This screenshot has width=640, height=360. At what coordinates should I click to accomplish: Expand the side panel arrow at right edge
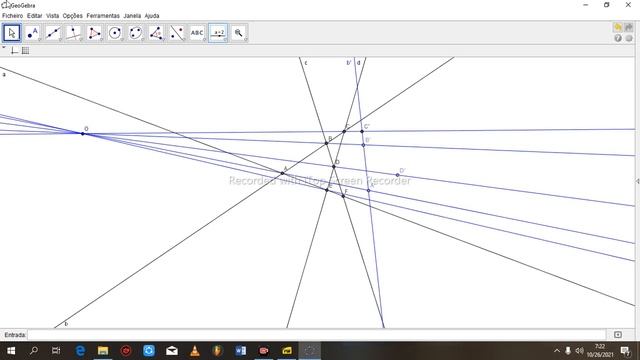pyautogui.click(x=638, y=181)
